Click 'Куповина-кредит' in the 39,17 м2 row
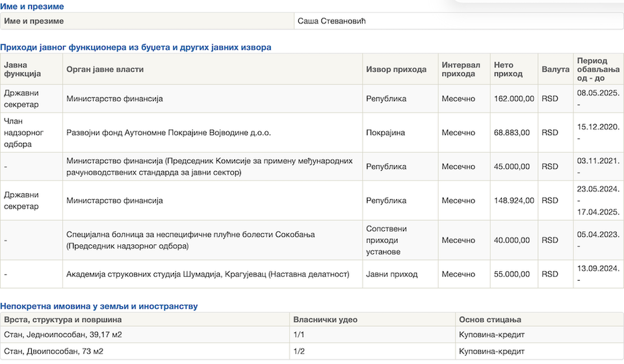624x364 pixels. (x=491, y=335)
